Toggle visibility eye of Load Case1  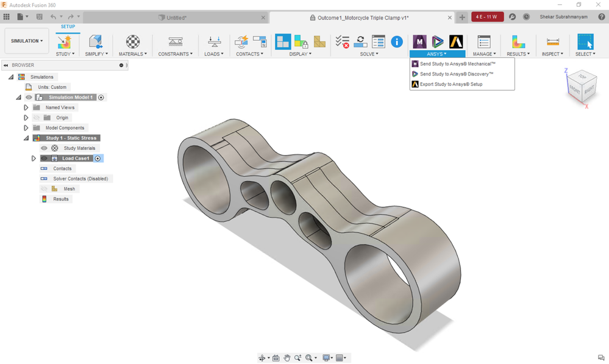(x=44, y=158)
